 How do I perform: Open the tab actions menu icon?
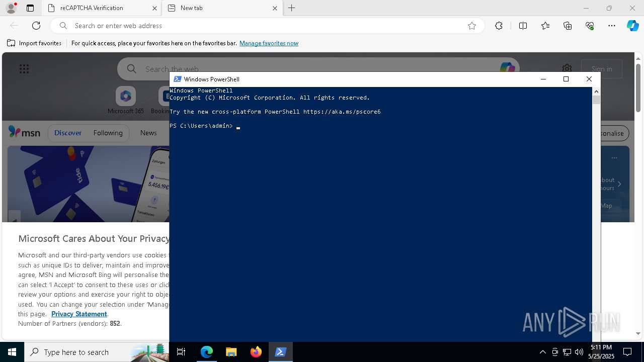(30, 8)
